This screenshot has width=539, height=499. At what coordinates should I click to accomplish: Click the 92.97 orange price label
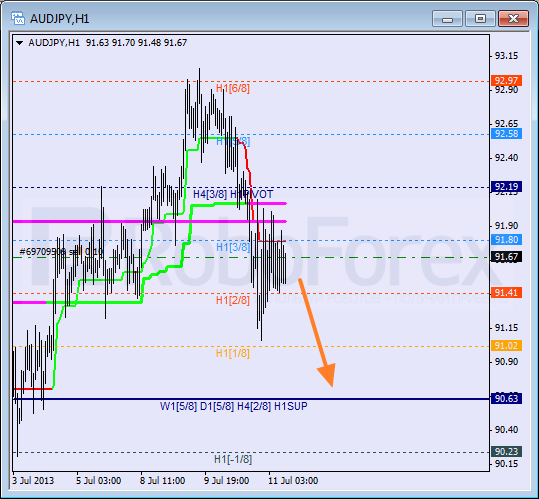(506, 81)
